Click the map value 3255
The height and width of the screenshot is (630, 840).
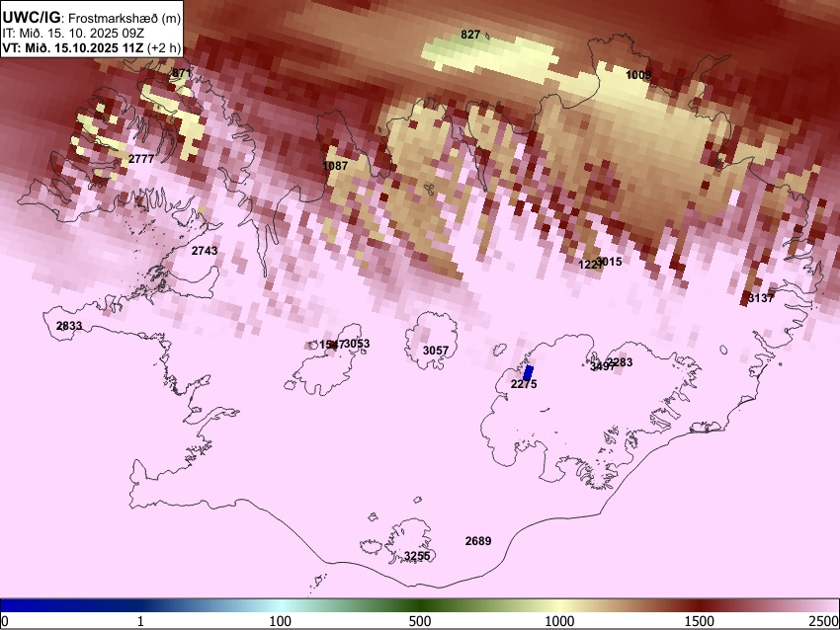pyautogui.click(x=417, y=556)
